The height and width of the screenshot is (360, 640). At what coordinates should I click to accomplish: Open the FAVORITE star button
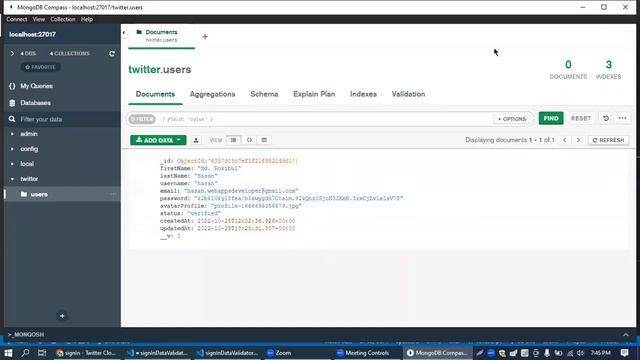tap(40, 67)
